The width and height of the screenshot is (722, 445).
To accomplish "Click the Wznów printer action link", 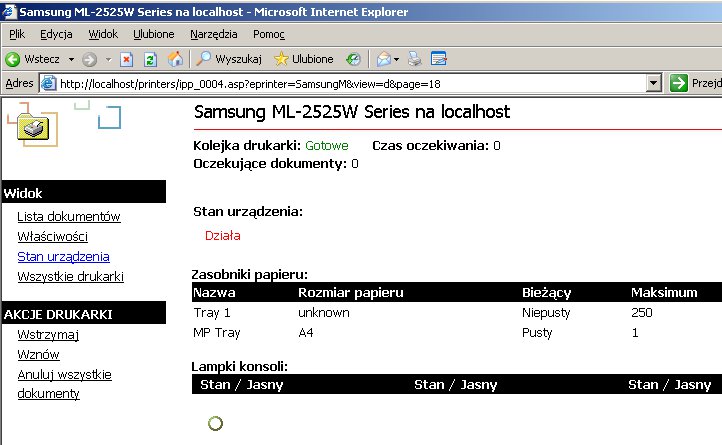I will [x=39, y=355].
